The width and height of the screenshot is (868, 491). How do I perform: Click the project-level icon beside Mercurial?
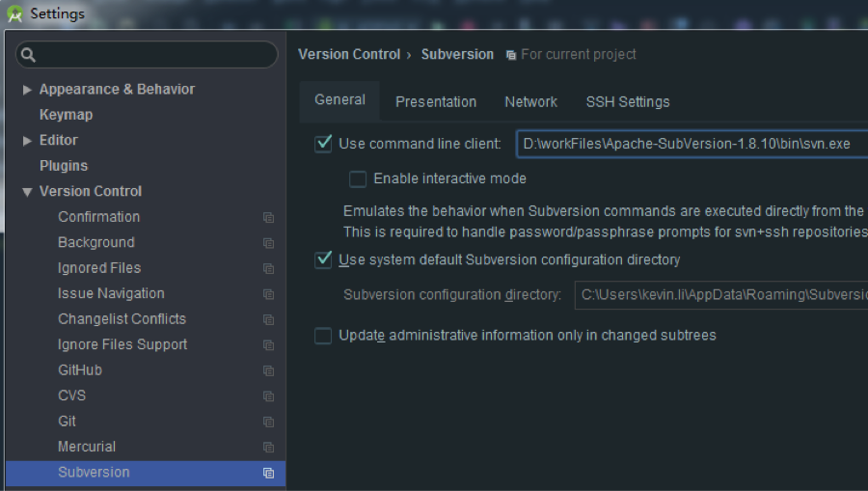[268, 448]
